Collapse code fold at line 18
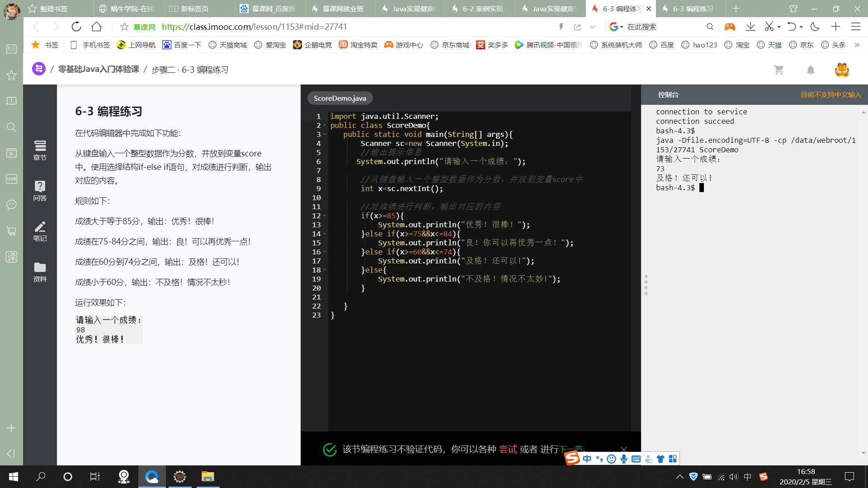The height and width of the screenshot is (488, 868). click(x=325, y=270)
